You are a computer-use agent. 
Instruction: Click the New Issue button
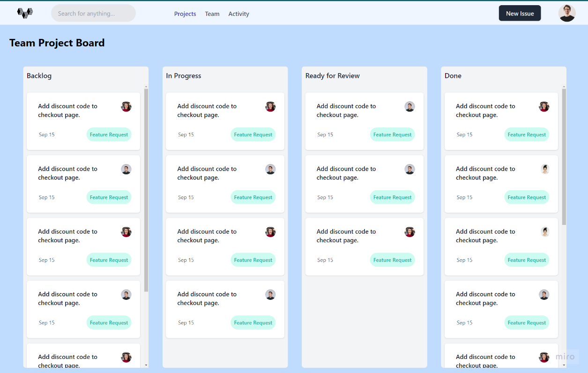(x=520, y=13)
